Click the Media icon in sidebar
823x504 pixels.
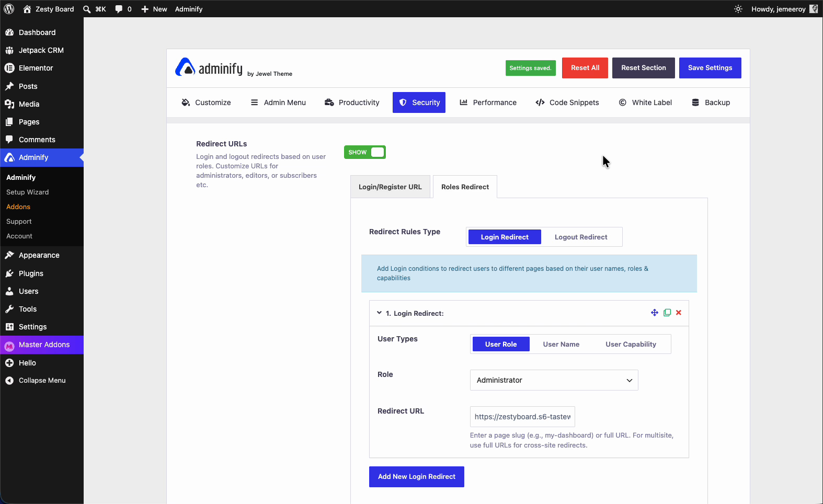point(9,104)
